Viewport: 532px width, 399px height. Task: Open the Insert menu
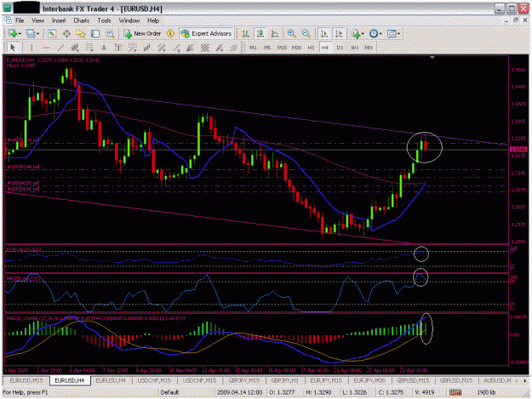59,20
